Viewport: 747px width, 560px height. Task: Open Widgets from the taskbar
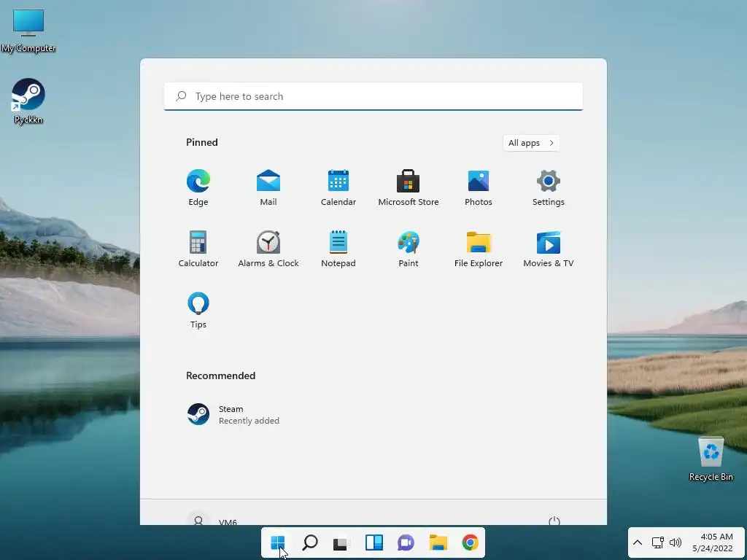pyautogui.click(x=374, y=542)
